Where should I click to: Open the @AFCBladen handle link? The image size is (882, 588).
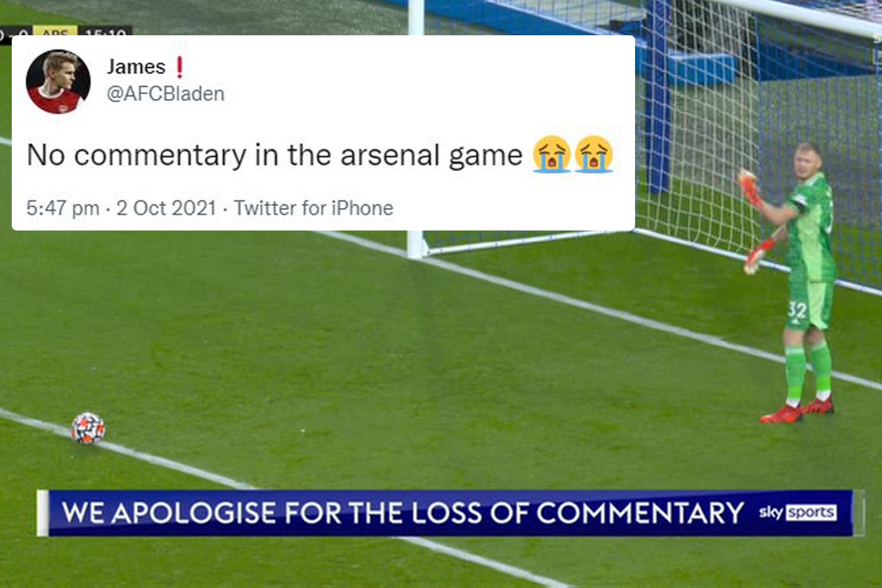[165, 94]
